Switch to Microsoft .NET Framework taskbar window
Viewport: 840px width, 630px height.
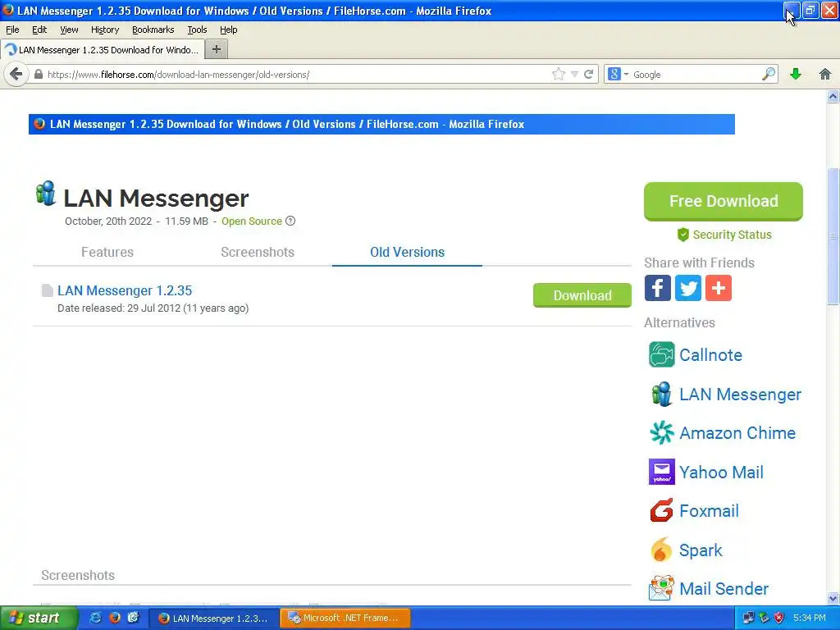pos(345,618)
